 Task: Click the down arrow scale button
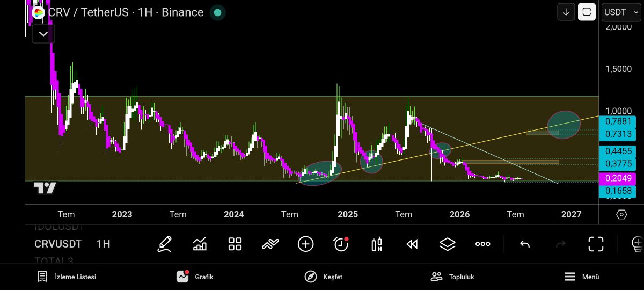[566, 12]
